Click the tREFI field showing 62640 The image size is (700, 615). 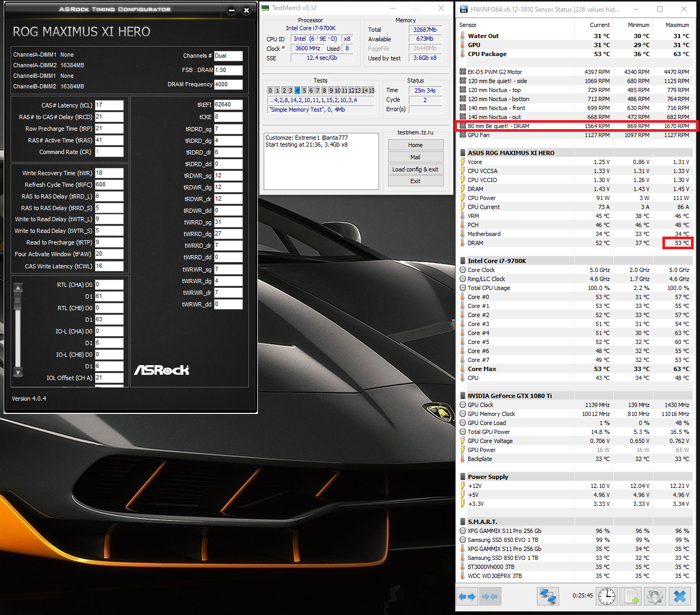pyautogui.click(x=228, y=105)
